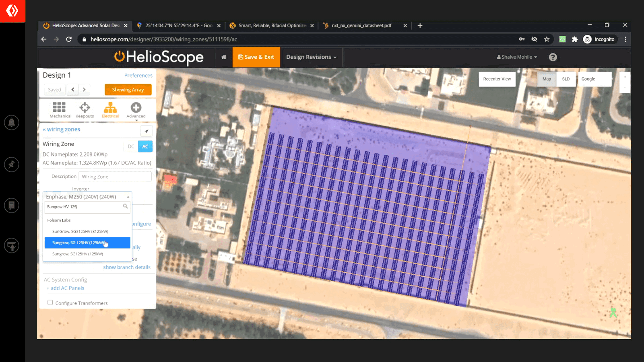Switch to Smart, Reliable, Bifacial Optimize tab
Screen dimensions: 644x362
(272, 25)
